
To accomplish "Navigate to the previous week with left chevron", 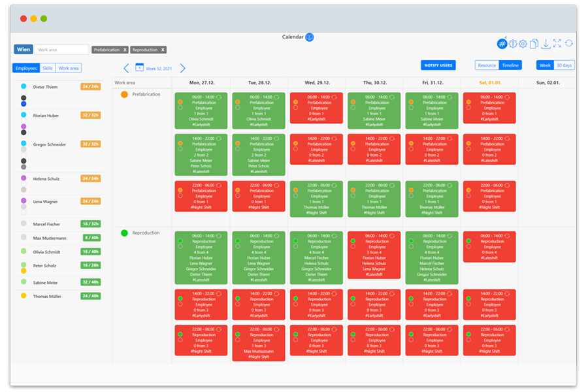I will [125, 67].
